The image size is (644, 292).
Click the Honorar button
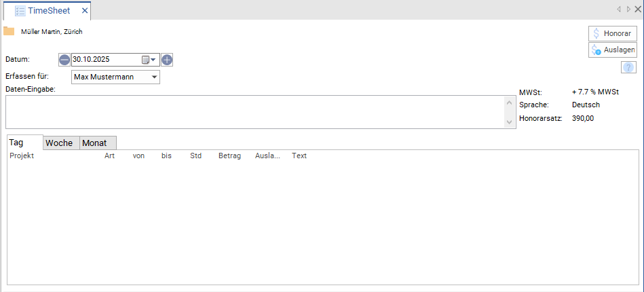point(612,33)
